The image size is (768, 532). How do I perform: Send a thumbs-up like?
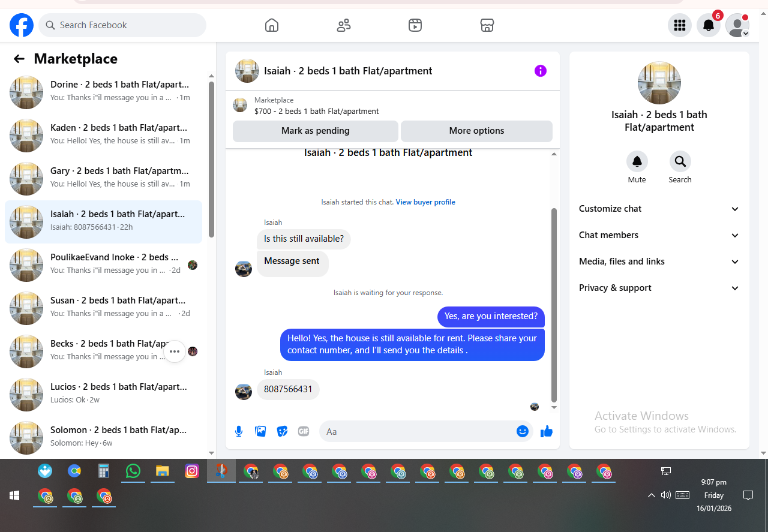546,431
